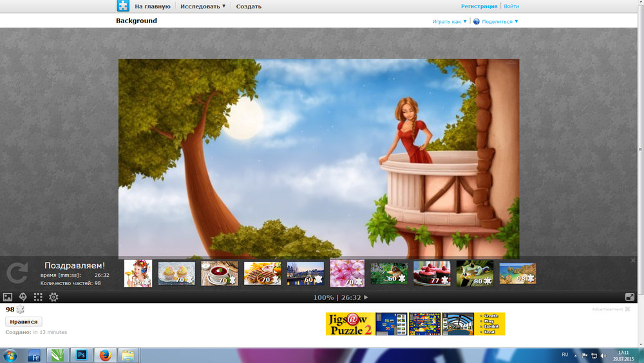Open the Играть как dropdown
Screen dimensions: 644x363
450,21
